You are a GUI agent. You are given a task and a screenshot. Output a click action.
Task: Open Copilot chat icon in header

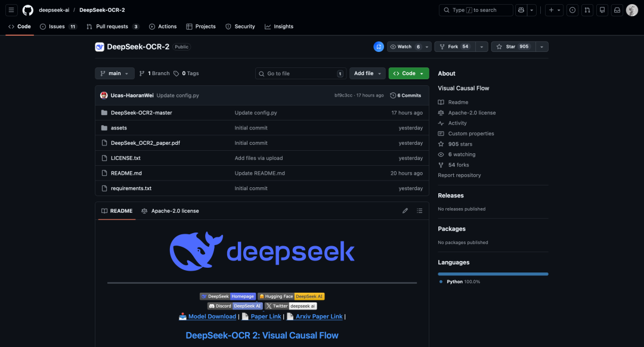(x=521, y=10)
